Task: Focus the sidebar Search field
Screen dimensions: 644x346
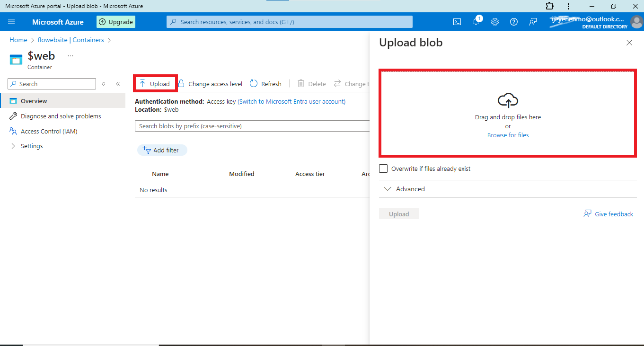Action: 52,84
